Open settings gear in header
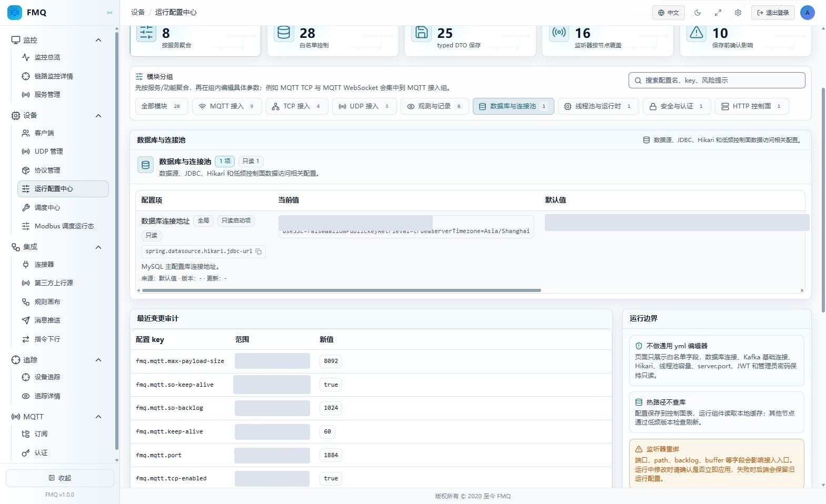Viewport: 826px width, 504px height. [738, 13]
